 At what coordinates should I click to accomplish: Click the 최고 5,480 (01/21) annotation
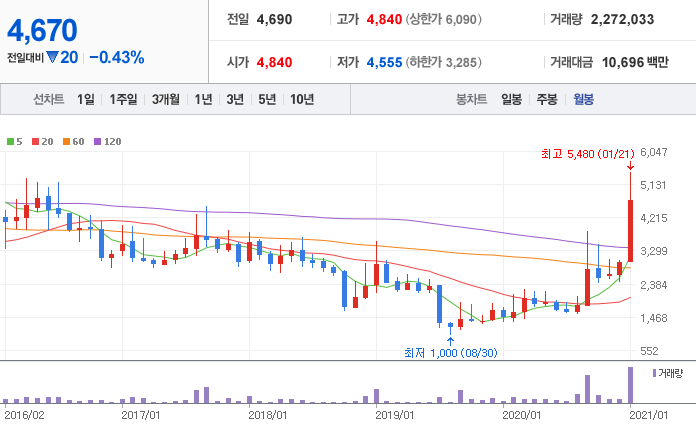588,154
